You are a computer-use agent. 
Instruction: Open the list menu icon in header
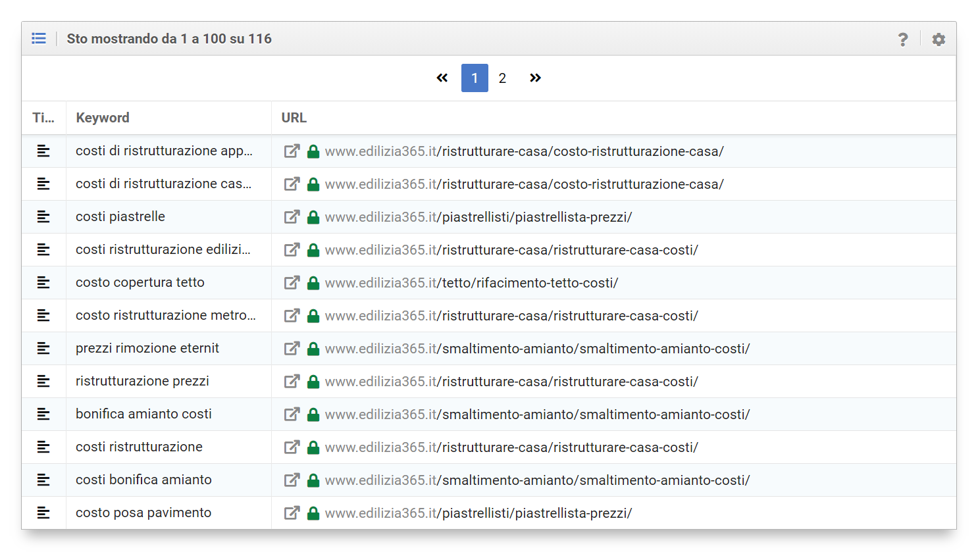pyautogui.click(x=39, y=39)
